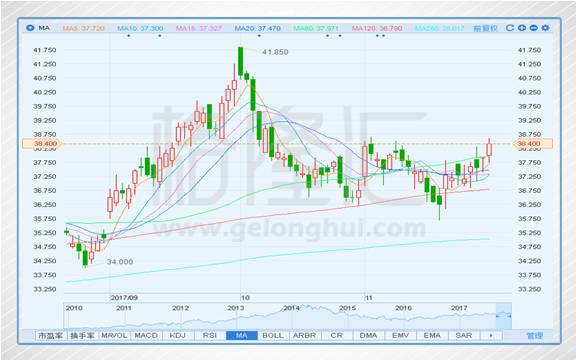Click the tall green candlestick at the 41.850 peak

pos(240,61)
